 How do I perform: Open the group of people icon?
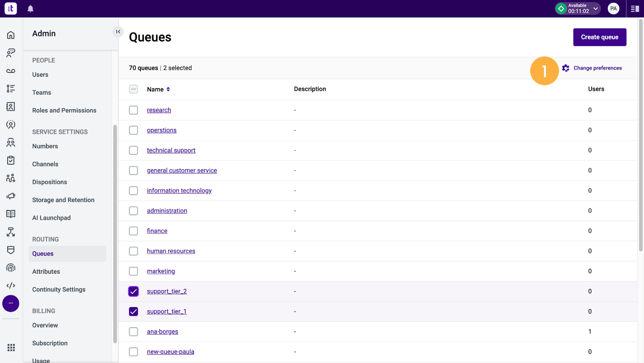pos(11,142)
